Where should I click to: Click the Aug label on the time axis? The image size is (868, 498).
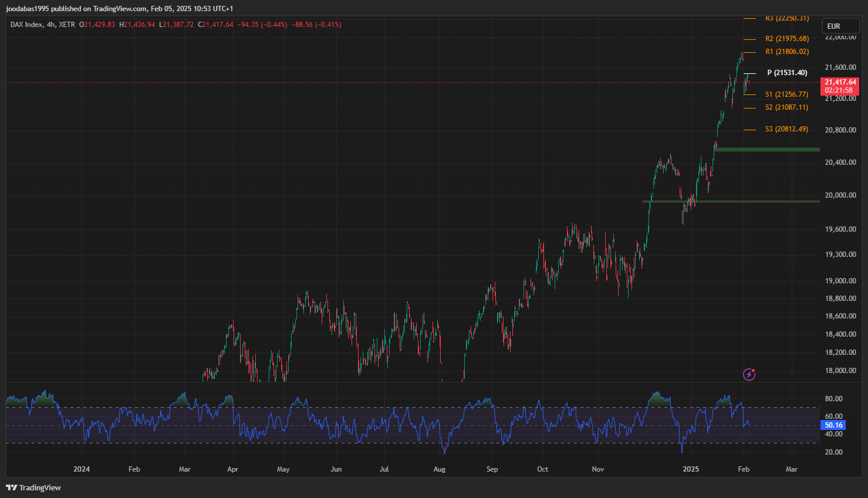pyautogui.click(x=439, y=469)
